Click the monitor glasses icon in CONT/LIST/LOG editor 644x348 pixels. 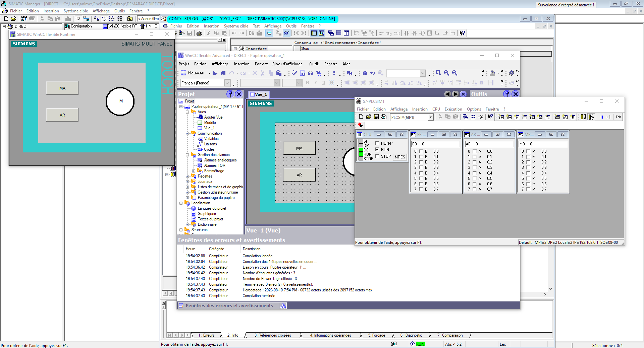(x=286, y=33)
